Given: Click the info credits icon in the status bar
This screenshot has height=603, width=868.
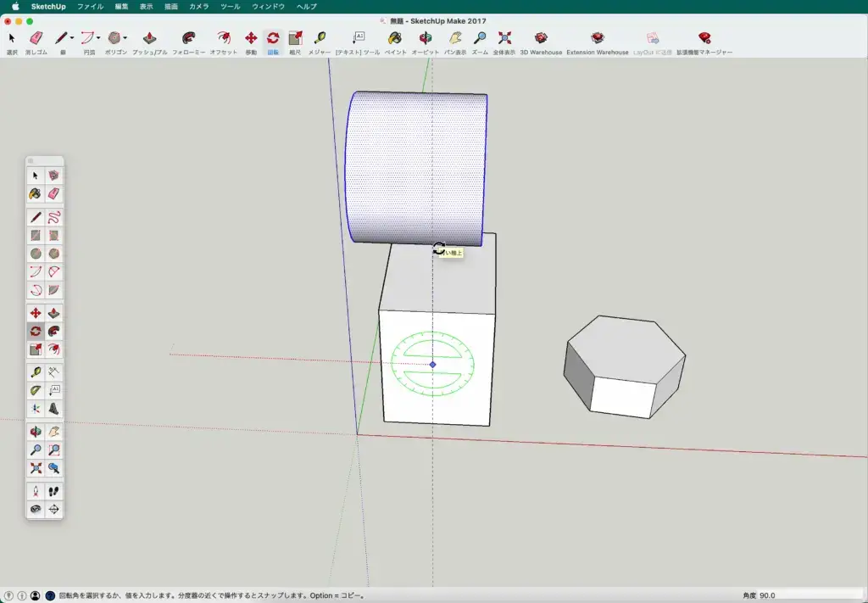Looking at the screenshot, I should pos(22,596).
